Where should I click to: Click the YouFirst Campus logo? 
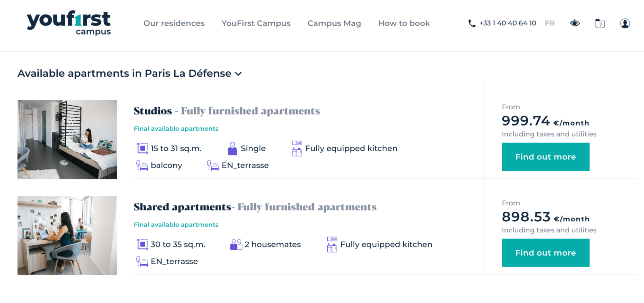pyautogui.click(x=69, y=23)
